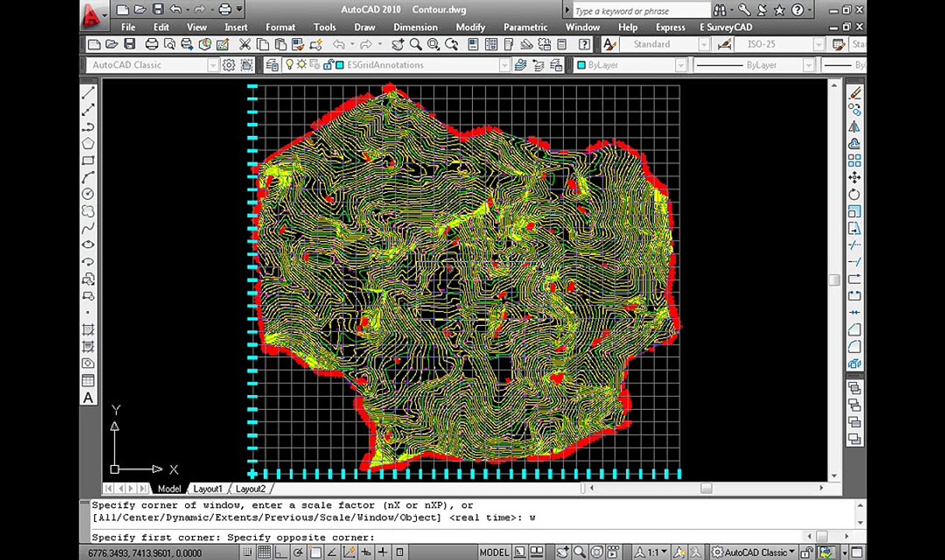This screenshot has height=560, width=945.
Task: Select the Ellipse draw tool
Action: point(88,245)
